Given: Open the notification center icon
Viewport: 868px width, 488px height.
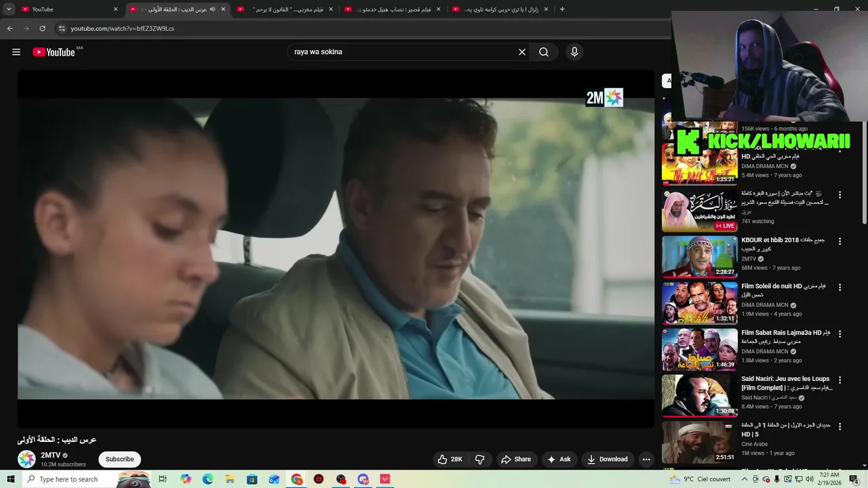Looking at the screenshot, I should coord(854,479).
